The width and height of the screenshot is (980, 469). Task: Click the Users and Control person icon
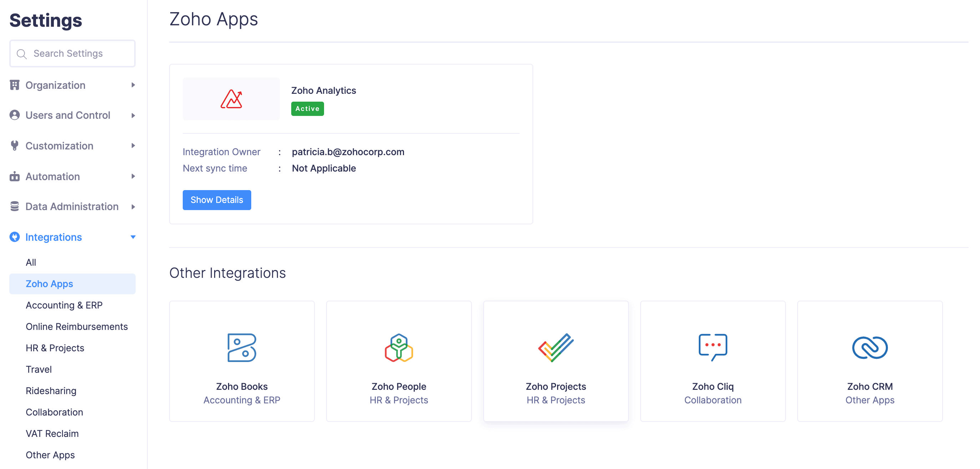[x=15, y=115]
